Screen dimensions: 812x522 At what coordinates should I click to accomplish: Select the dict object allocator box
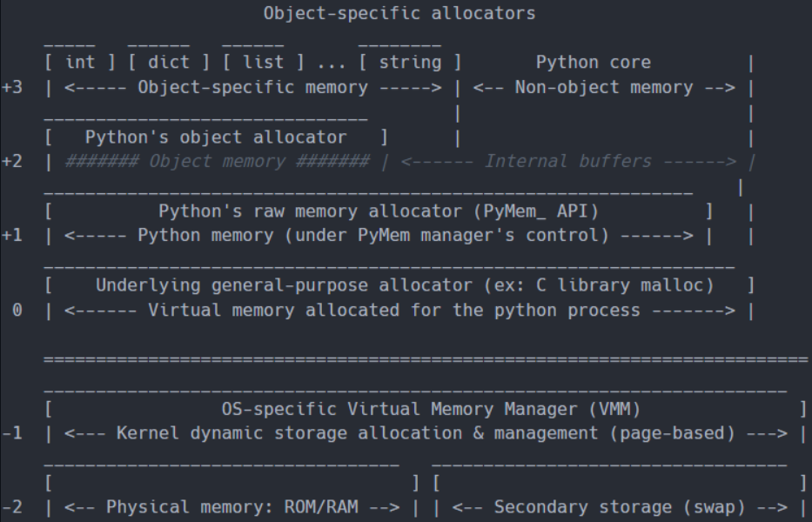(x=166, y=62)
